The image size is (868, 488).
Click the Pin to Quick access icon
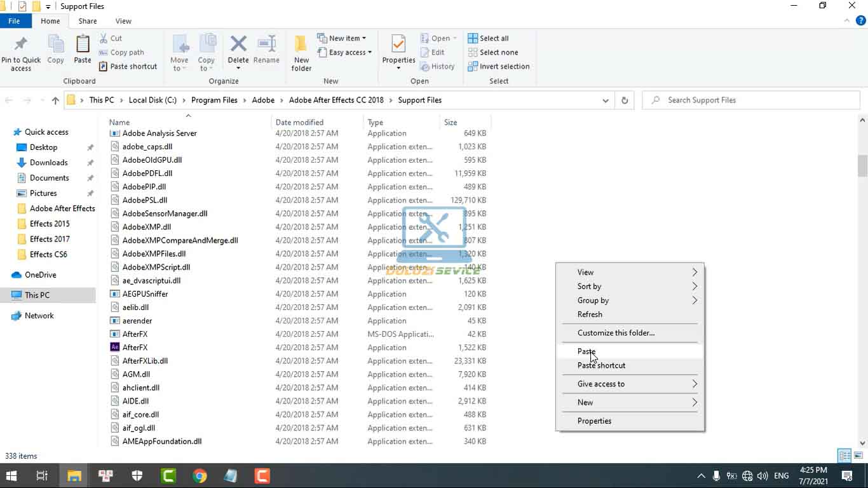20,46
